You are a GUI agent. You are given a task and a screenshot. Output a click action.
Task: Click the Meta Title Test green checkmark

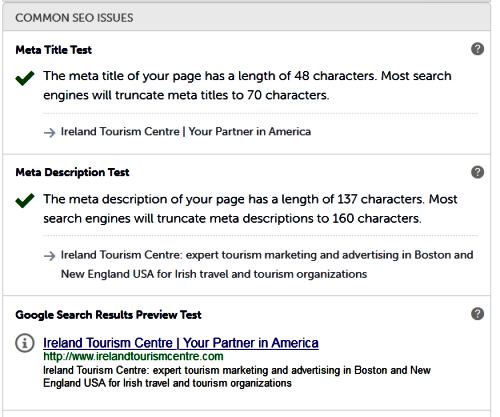[x=25, y=78]
